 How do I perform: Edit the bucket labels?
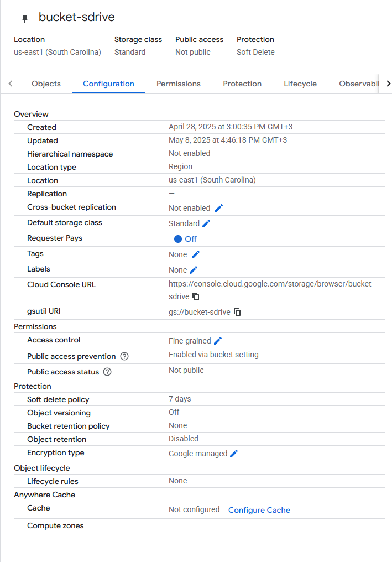tap(194, 270)
